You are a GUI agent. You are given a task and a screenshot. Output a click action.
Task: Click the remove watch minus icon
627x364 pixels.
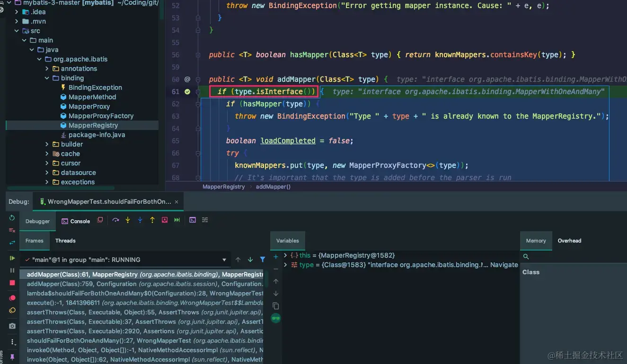point(276,269)
